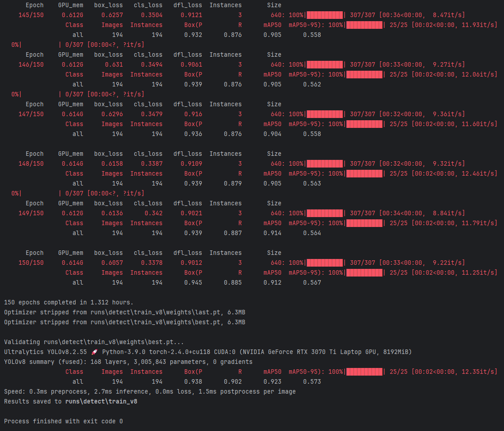
Task: Click 'Process finished with exit code 0'
Action: [x=64, y=422]
